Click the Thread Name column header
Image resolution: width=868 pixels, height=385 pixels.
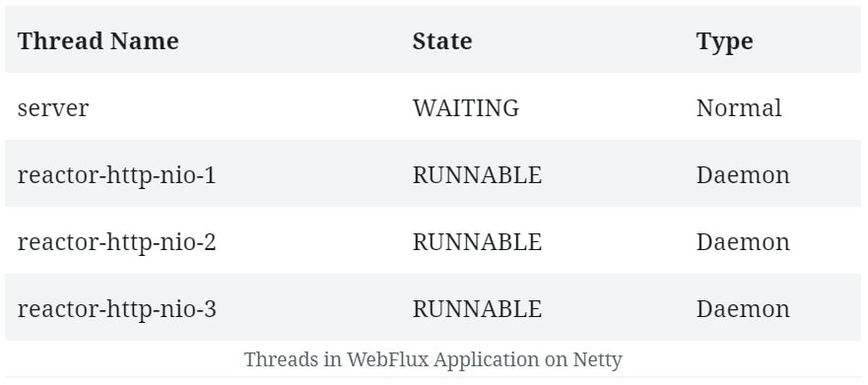click(98, 41)
